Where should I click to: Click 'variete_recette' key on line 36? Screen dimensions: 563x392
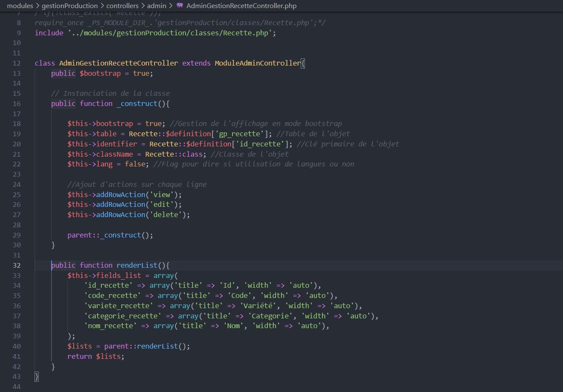(118, 306)
